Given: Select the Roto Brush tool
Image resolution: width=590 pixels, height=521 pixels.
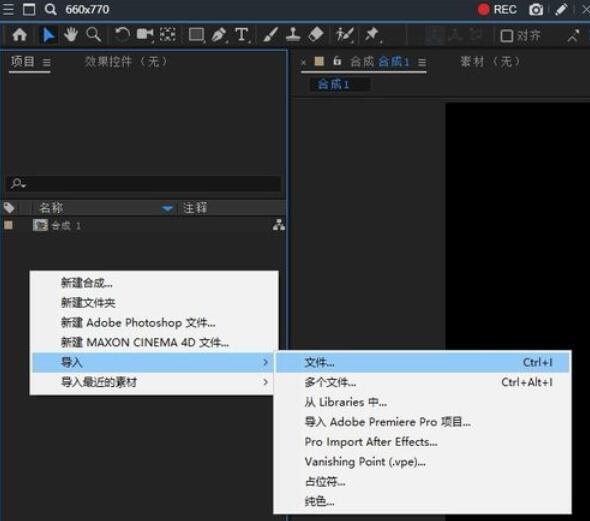Looking at the screenshot, I should [x=345, y=35].
